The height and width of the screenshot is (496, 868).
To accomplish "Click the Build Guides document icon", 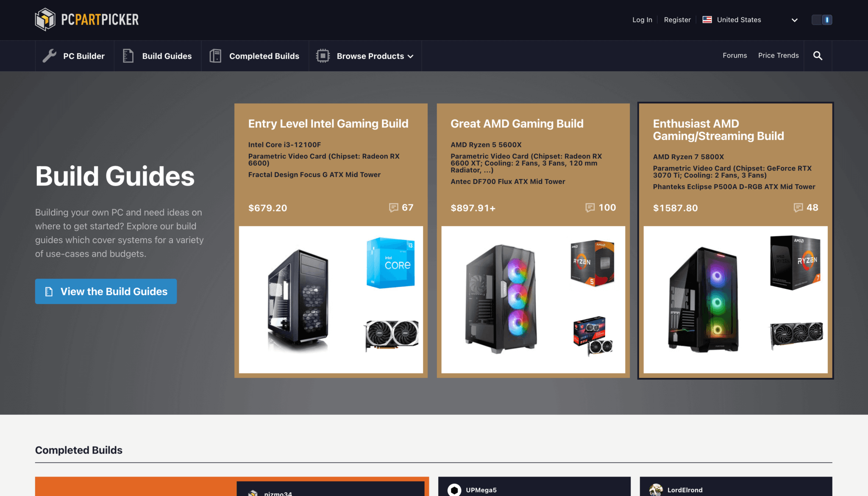I will 128,55.
